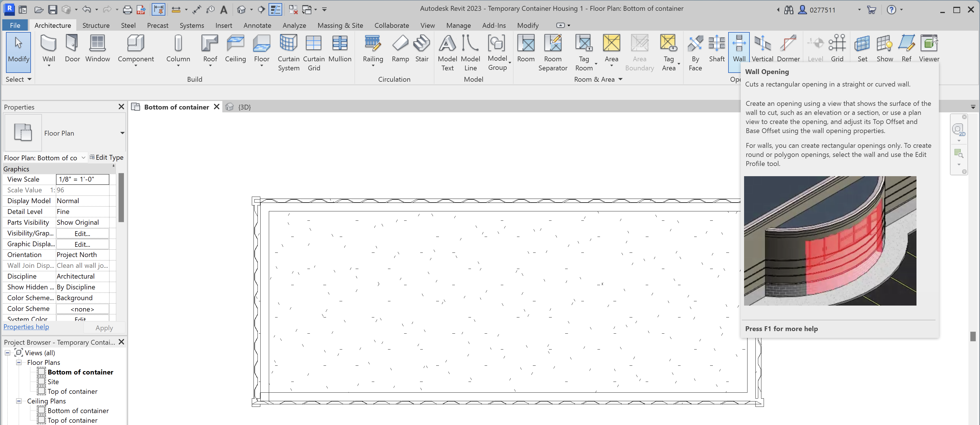This screenshot has width=980, height=425.
Task: Open the Shaft opening tool
Action: tap(717, 49)
